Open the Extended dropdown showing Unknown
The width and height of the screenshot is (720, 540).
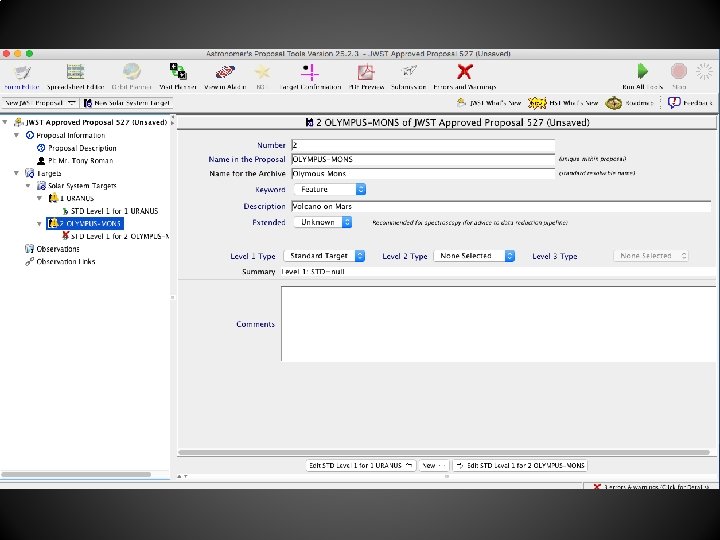323,222
